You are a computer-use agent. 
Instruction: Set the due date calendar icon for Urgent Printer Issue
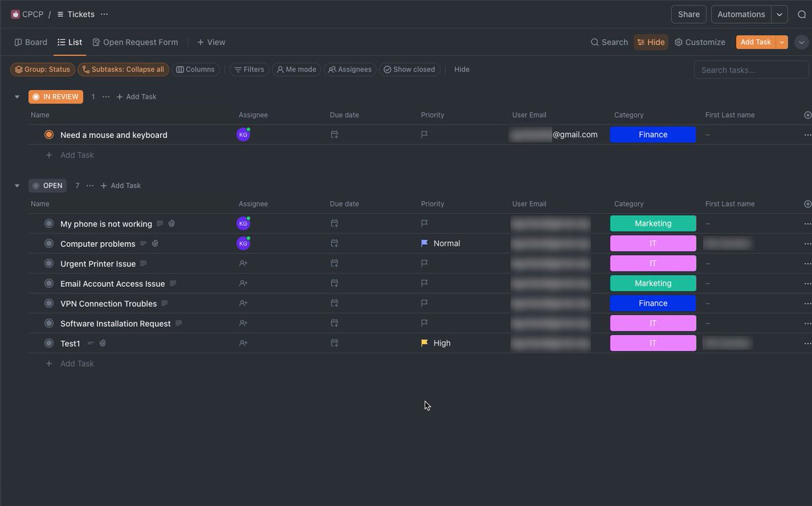point(334,263)
